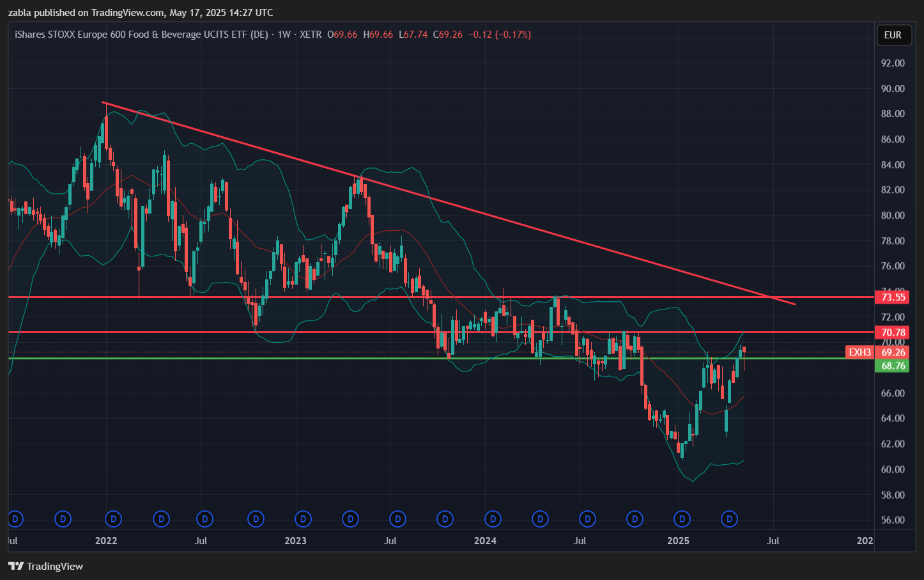Select dividend marker nearest the 2023 label
This screenshot has width=924, height=580.
[303, 519]
